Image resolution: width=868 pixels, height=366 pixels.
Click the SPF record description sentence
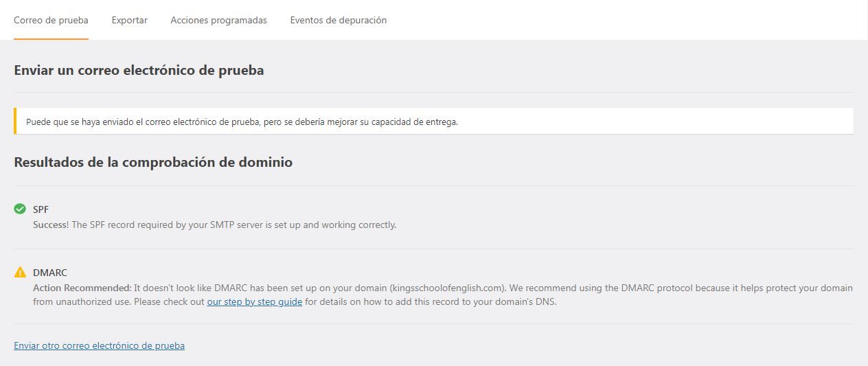tap(214, 225)
